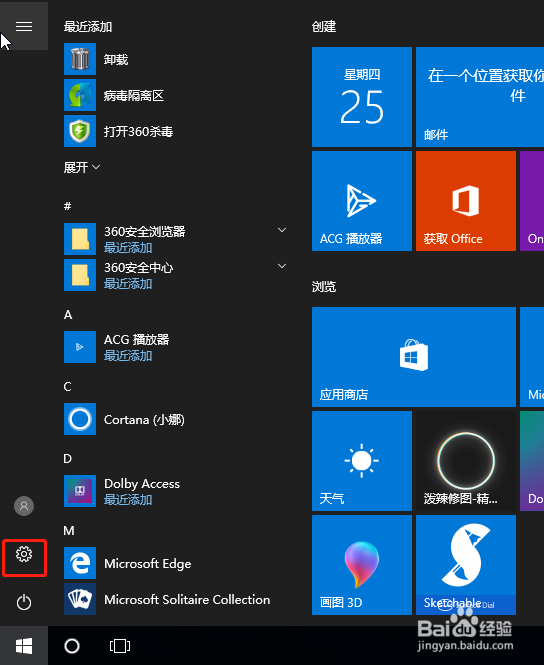544x665 pixels.
Task: Launch the Sketchable tile
Action: 466,565
